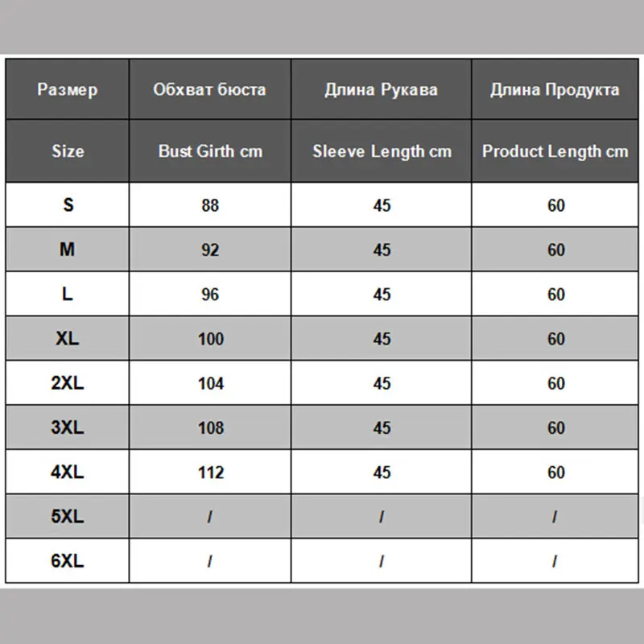The height and width of the screenshot is (644, 644).
Task: Select the "Sleeve Length cm" header cell
Action: pos(382,151)
